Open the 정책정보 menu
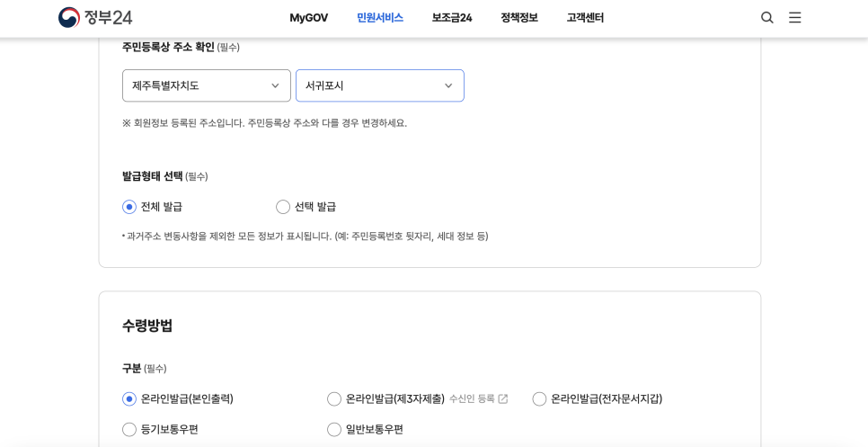 pyautogui.click(x=519, y=18)
